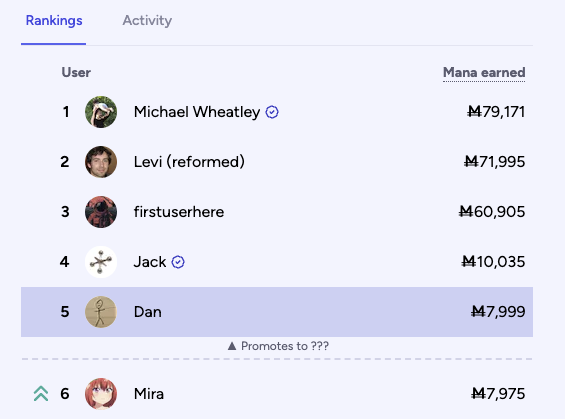Select the highlighted Dan row name
This screenshot has height=419, width=565.
pos(148,312)
